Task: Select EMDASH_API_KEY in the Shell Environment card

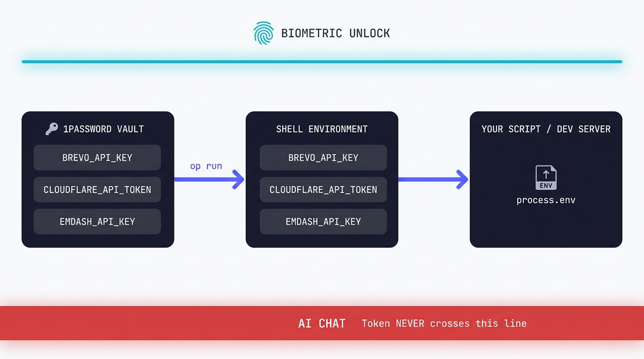Action: click(323, 222)
